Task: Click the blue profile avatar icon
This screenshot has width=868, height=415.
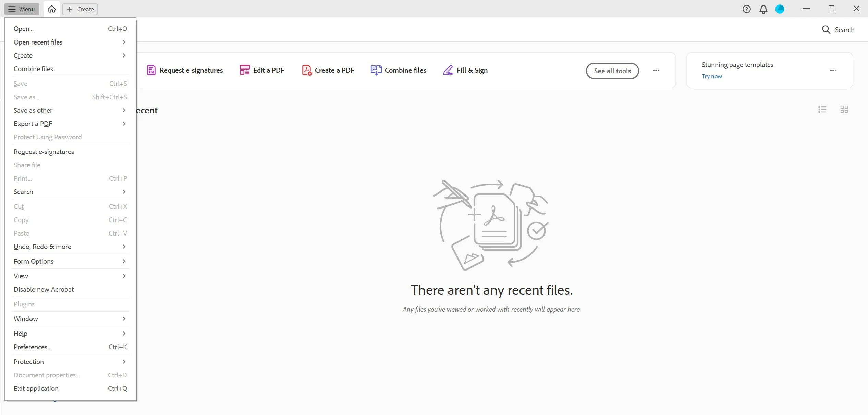Action: coord(780,9)
